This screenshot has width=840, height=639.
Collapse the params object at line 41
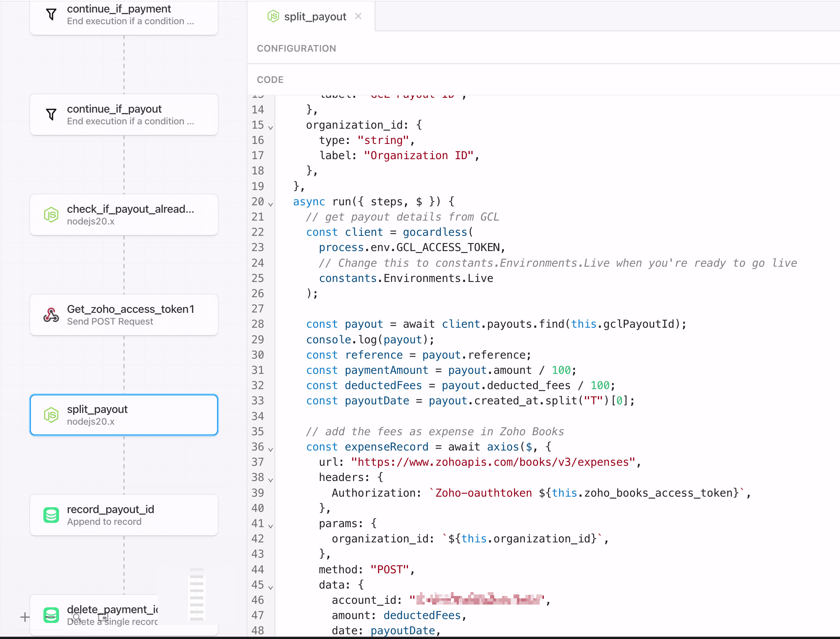pos(271,526)
